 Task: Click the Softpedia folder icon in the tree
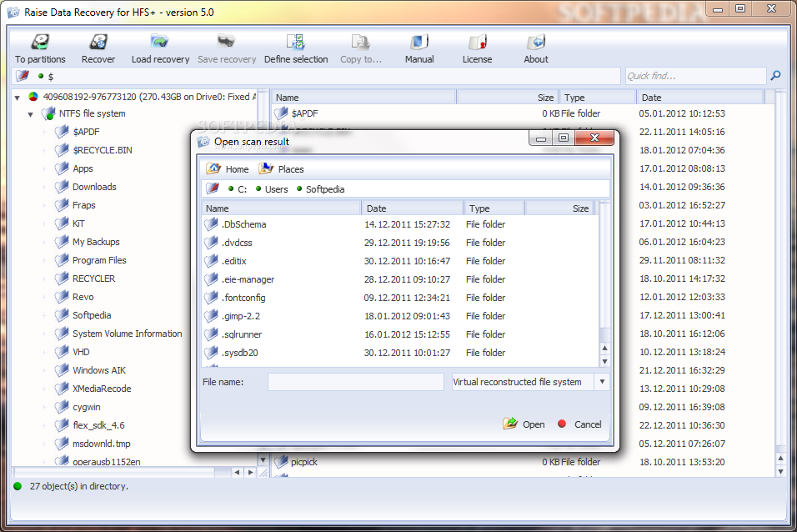62,315
